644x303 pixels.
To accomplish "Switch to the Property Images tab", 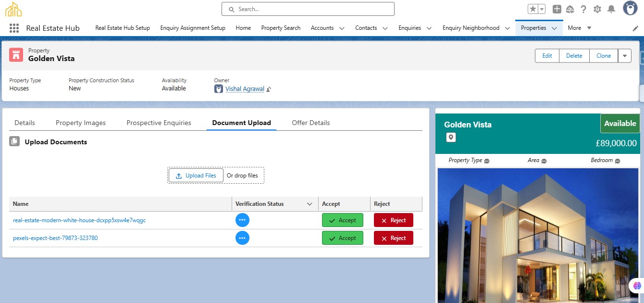I will tap(81, 123).
